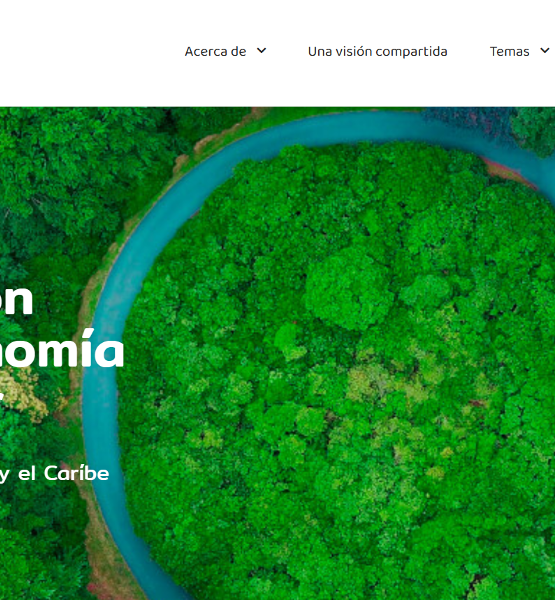
Task: Click the Acerca de menu label
Action: click(215, 51)
